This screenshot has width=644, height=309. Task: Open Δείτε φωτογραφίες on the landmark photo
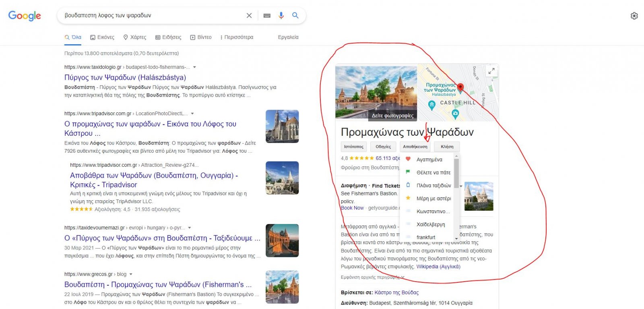(392, 116)
